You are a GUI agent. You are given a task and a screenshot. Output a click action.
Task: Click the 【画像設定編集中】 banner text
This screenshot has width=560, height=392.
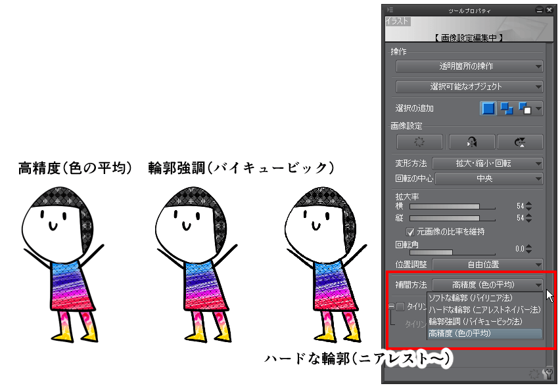[469, 38]
